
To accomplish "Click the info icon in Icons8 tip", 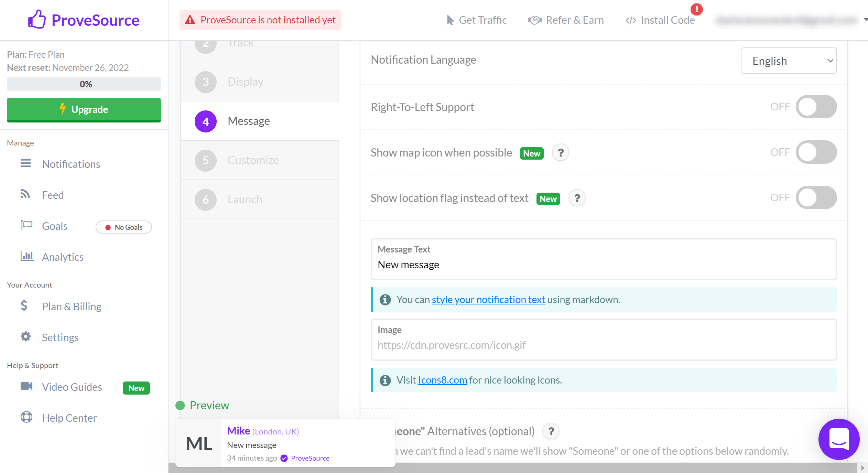I will 385,380.
